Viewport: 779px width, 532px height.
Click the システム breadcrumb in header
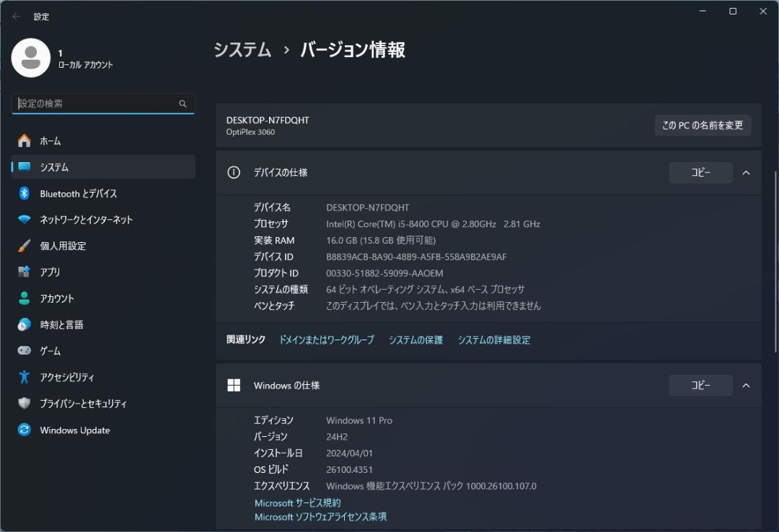(242, 50)
